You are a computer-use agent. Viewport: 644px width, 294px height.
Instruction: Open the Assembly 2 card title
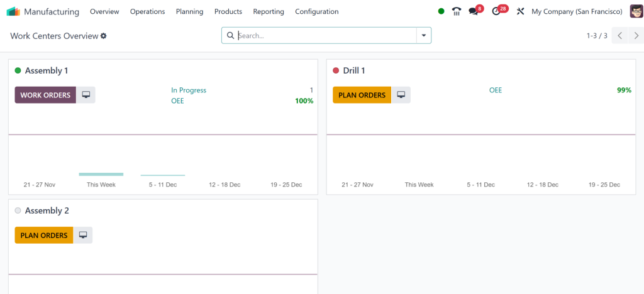click(x=47, y=210)
